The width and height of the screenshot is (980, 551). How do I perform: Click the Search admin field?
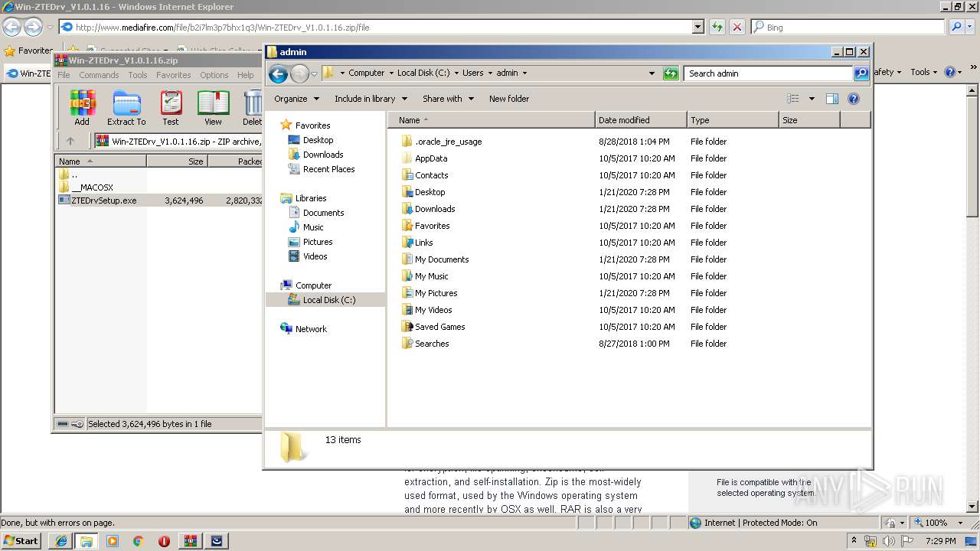[768, 73]
